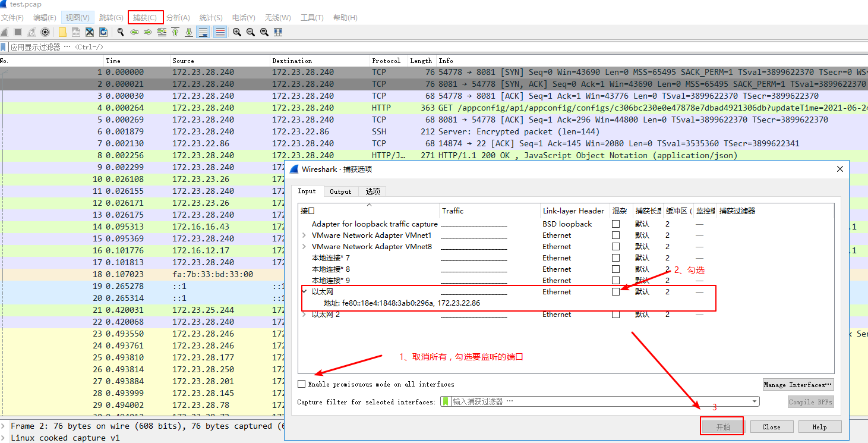Click the Close button in capture options
868x443 pixels.
[771, 427]
